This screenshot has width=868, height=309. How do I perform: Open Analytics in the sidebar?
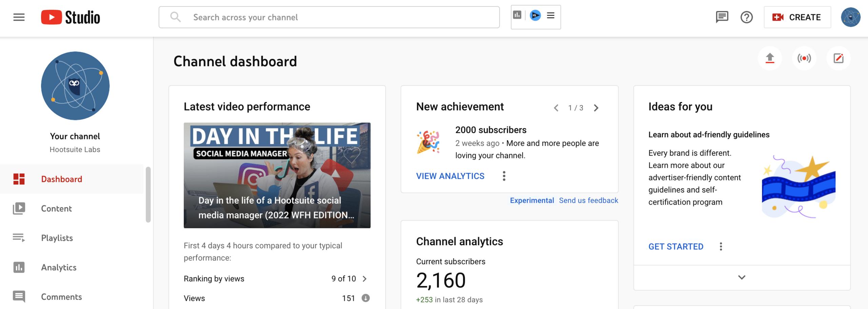click(72, 268)
